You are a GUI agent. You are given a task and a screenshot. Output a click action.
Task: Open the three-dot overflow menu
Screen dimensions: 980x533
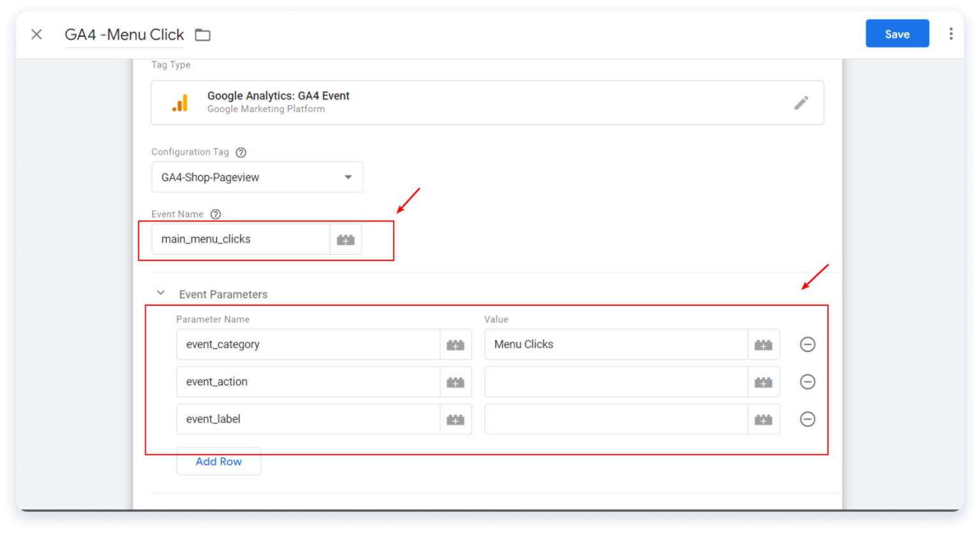[951, 33]
